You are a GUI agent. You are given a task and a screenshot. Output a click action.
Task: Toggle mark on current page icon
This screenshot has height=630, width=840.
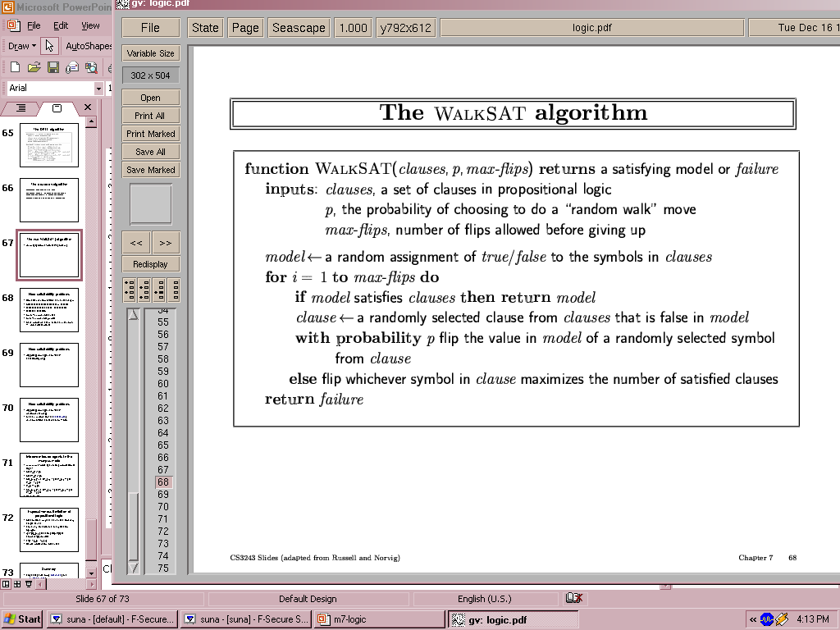(159, 290)
